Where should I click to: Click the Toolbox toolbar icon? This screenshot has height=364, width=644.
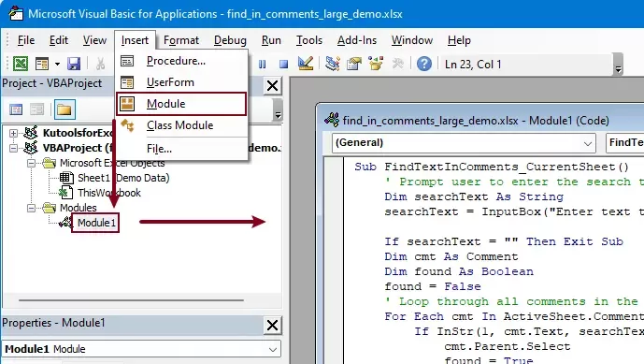397,64
